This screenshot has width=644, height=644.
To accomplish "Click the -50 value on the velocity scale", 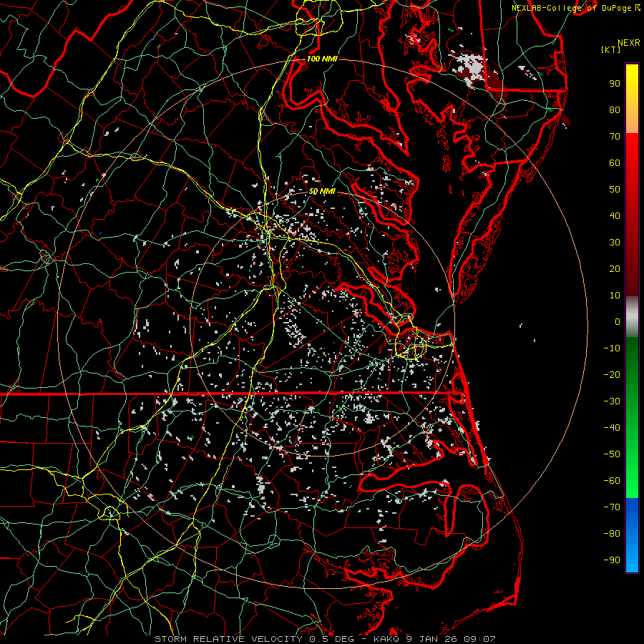I will coord(612,454).
